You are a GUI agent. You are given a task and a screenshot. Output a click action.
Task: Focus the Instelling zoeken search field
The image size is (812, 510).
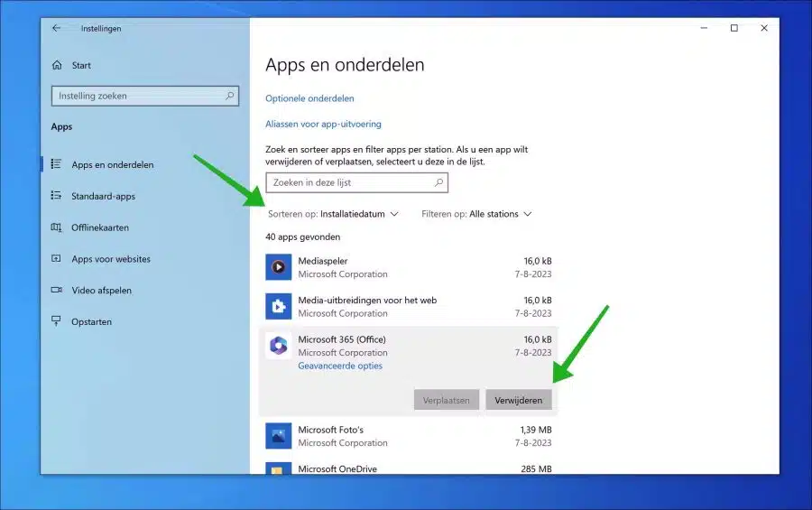(x=145, y=96)
